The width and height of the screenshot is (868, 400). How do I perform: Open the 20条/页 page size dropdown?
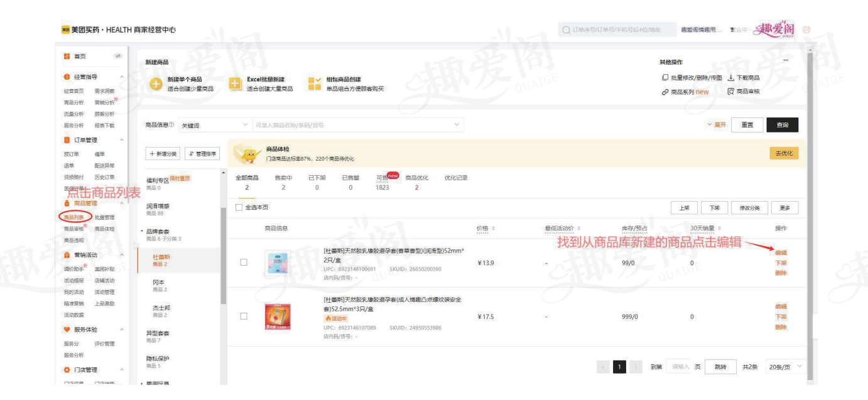point(786,367)
